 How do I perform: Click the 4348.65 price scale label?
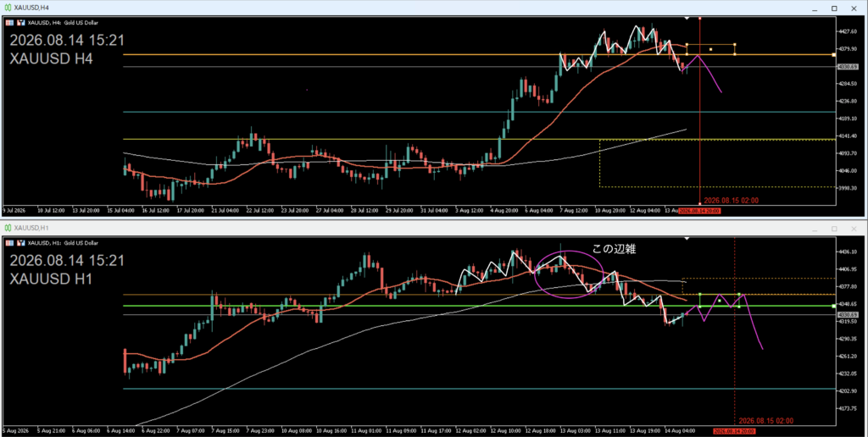pyautogui.click(x=848, y=304)
